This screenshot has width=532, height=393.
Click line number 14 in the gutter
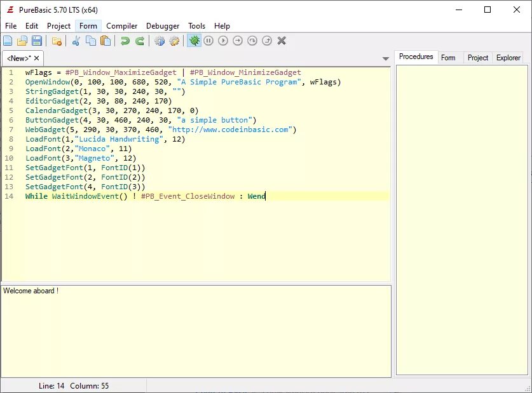pos(9,196)
